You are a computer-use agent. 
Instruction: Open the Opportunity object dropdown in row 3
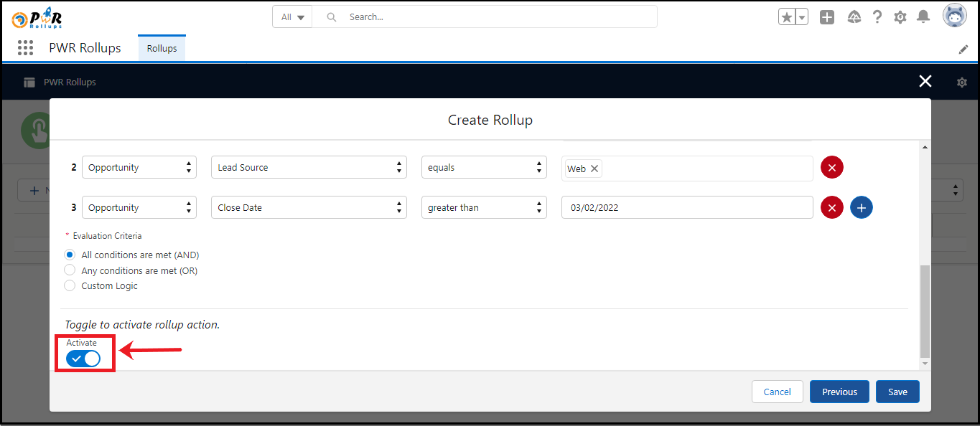click(139, 207)
